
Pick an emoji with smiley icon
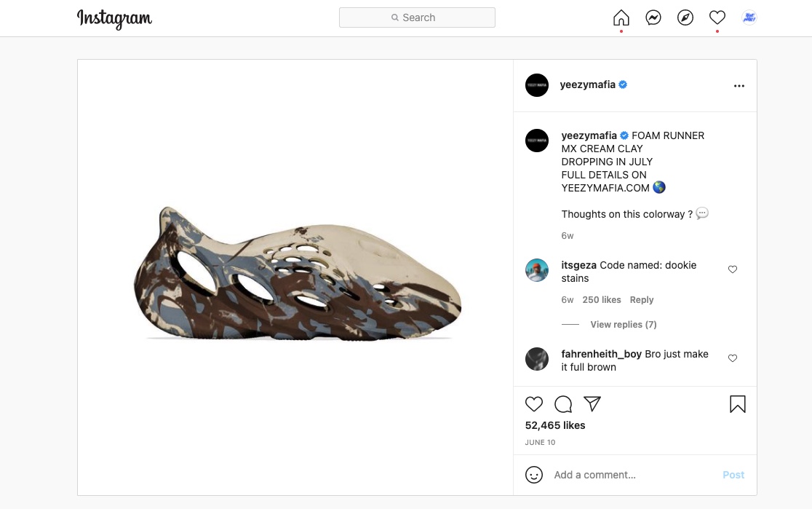[534, 475]
